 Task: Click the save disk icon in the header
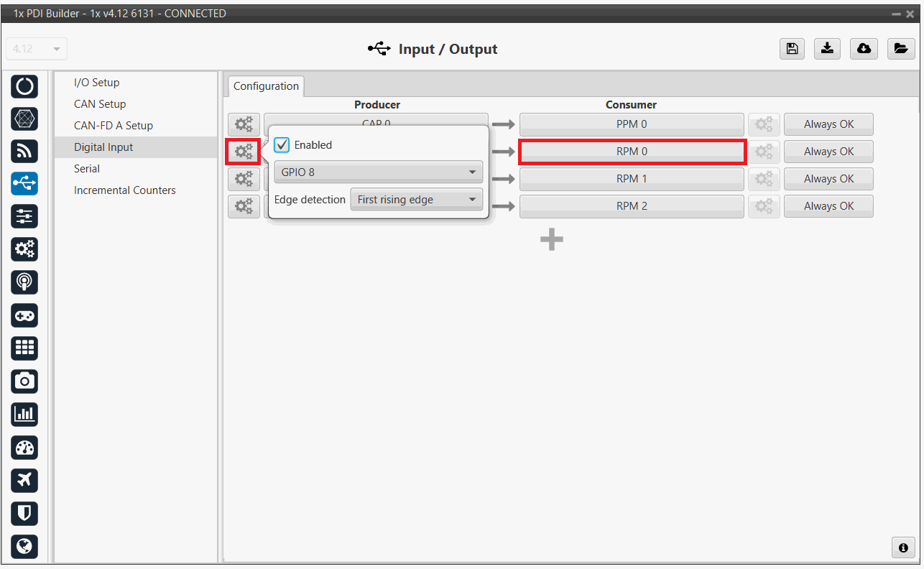pos(792,49)
